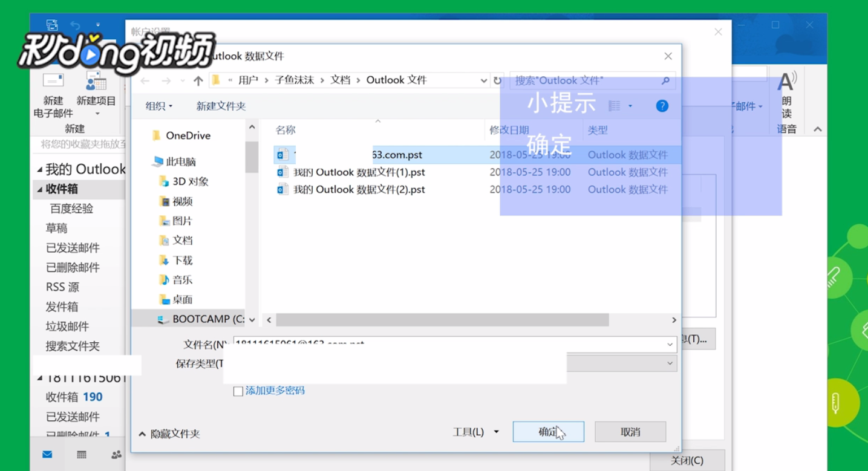Click the search magnifier icon
The image size is (868, 471).
(665, 80)
